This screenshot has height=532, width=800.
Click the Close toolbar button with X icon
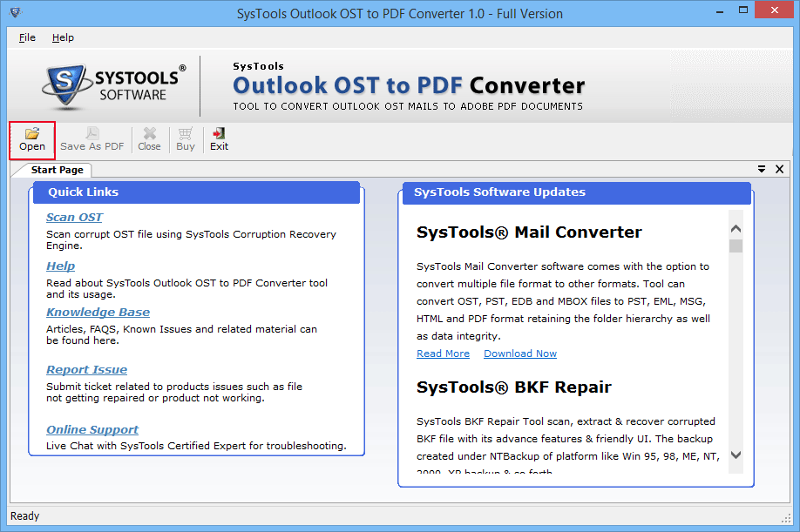coord(149,139)
